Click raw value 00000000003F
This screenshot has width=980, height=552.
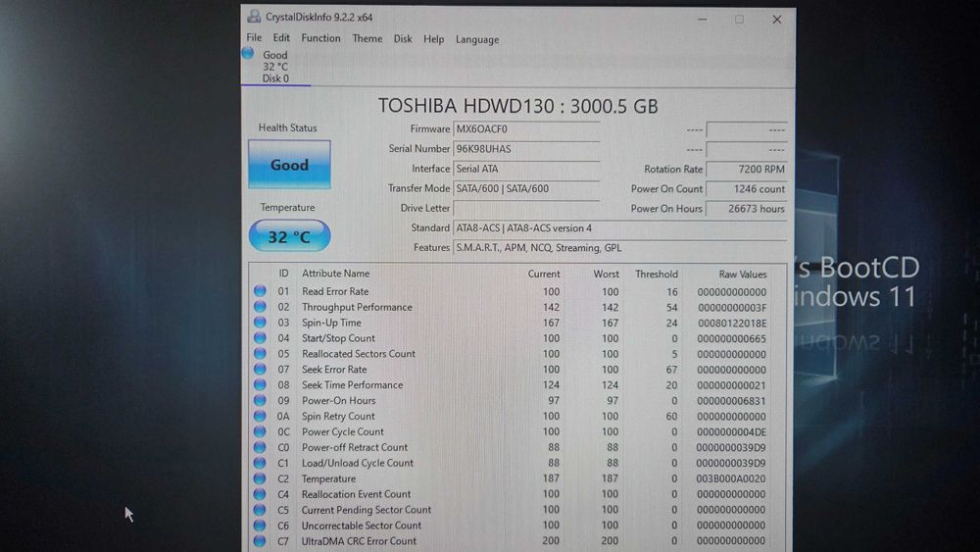coord(732,308)
